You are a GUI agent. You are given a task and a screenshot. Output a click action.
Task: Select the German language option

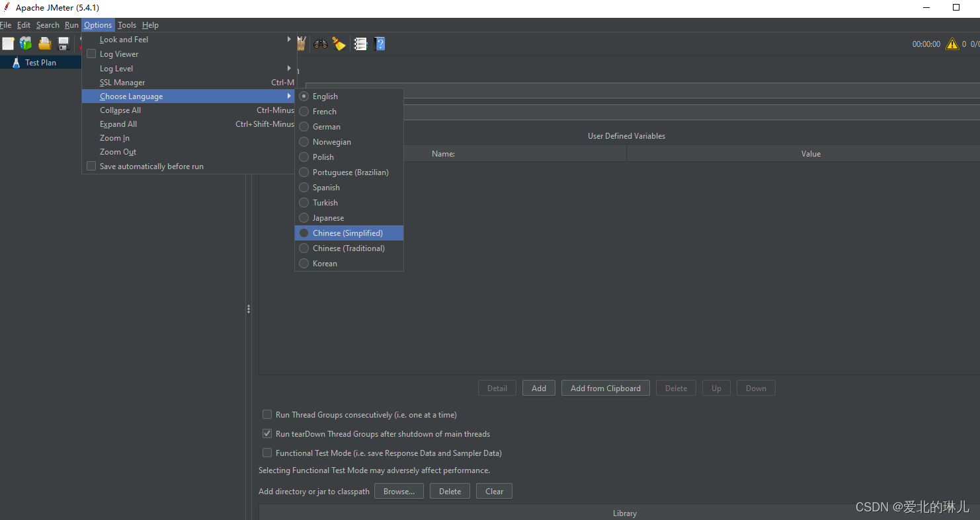(349, 126)
